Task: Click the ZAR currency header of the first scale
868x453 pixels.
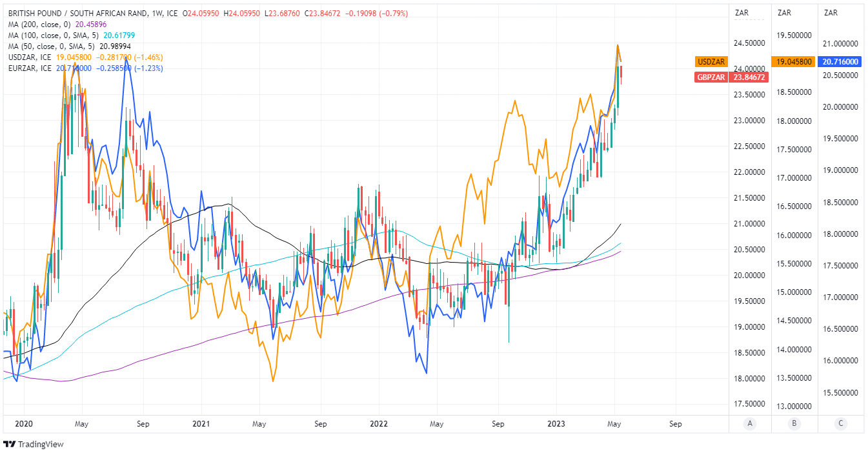Action: point(741,12)
